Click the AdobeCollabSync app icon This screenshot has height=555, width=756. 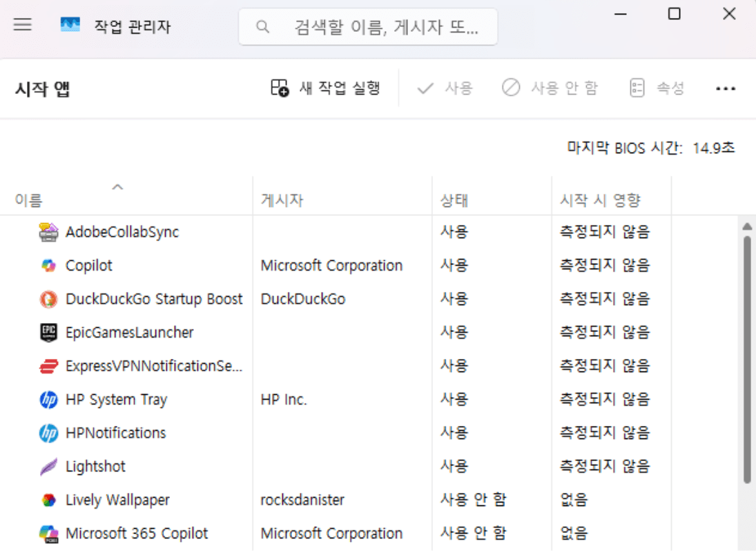47,232
